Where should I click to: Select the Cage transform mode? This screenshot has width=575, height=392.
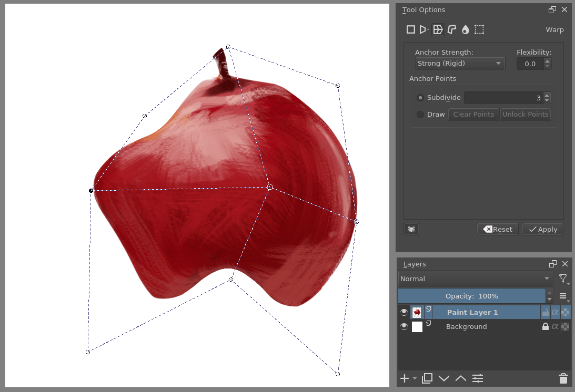pyautogui.click(x=451, y=29)
